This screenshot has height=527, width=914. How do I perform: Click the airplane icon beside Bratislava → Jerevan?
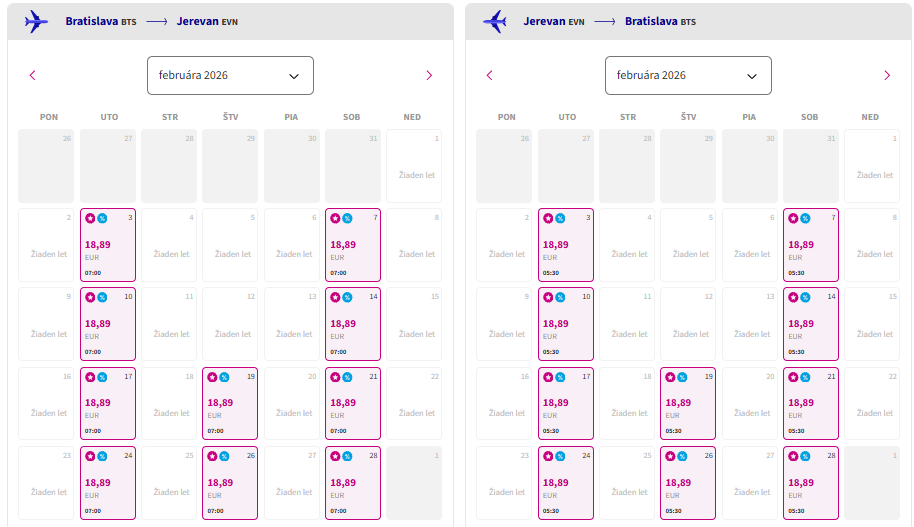(36, 21)
